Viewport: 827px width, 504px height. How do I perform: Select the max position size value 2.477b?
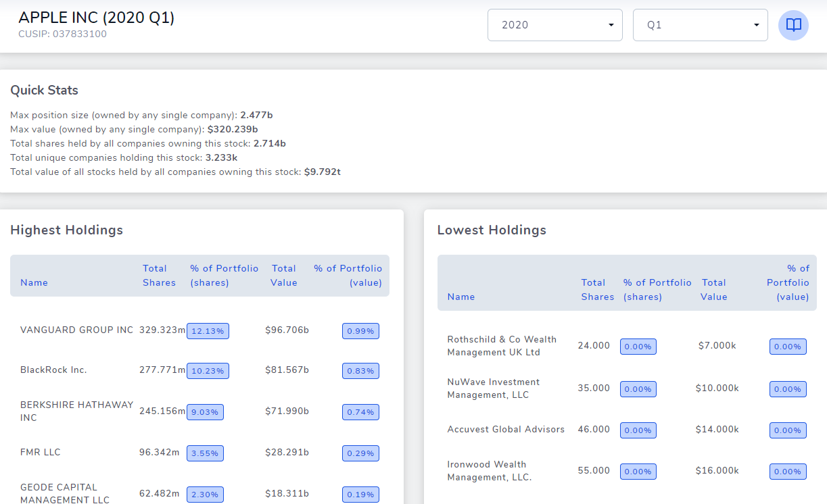pyautogui.click(x=256, y=115)
